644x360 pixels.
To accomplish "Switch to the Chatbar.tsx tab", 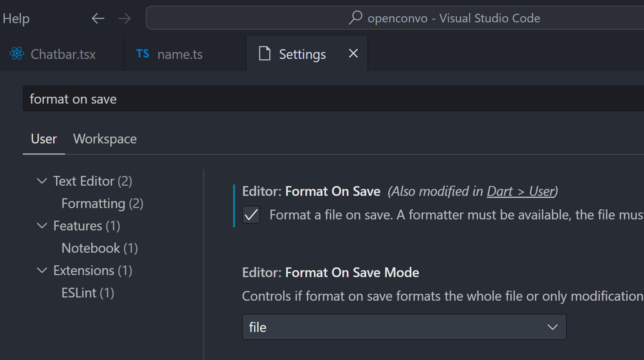I will [62, 54].
